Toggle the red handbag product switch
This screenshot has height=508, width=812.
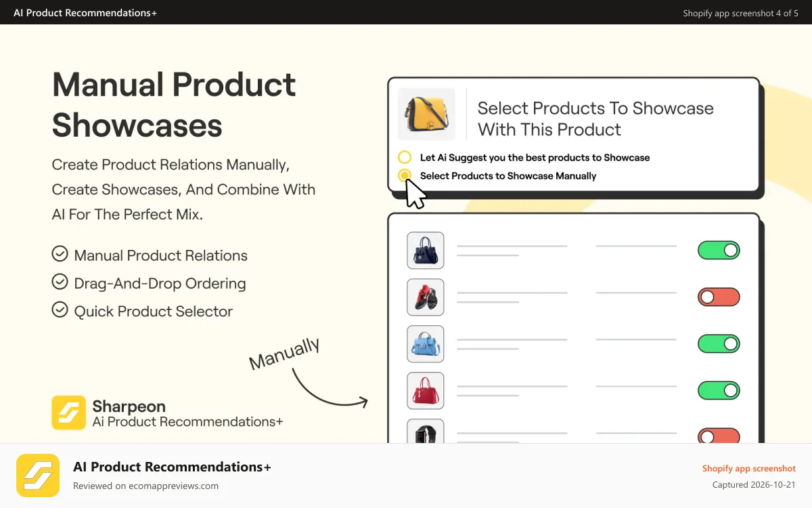click(x=719, y=390)
